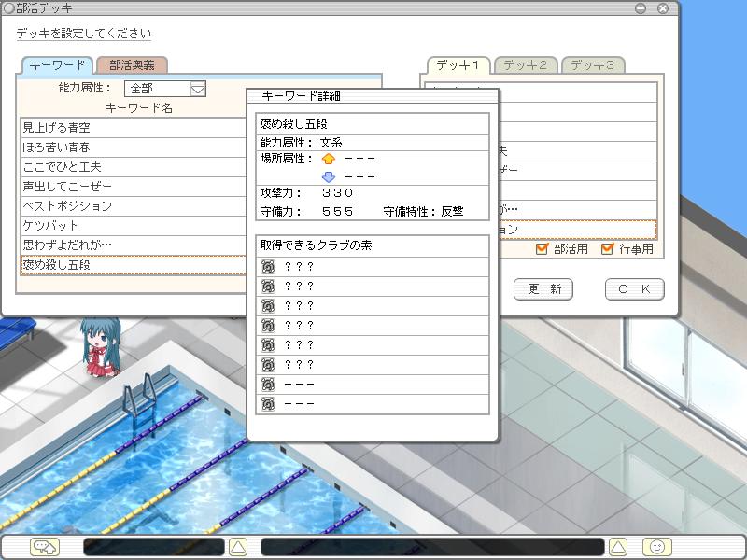This screenshot has width=747, height=560.
Task: Select keyword 思わずよだれが…
Action: pyautogui.click(x=134, y=245)
